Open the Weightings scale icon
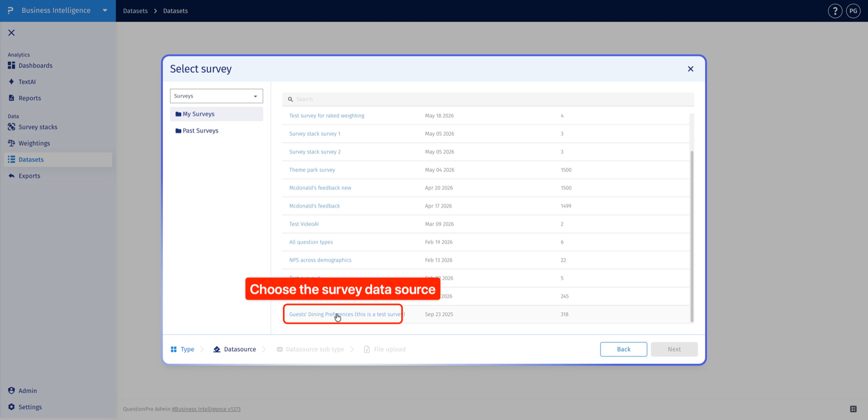 (x=11, y=143)
